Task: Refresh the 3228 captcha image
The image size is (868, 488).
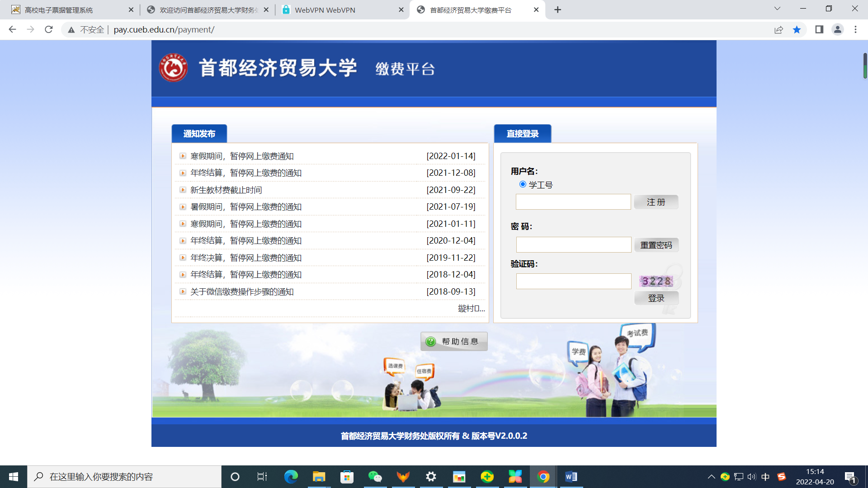Action: coord(656,281)
